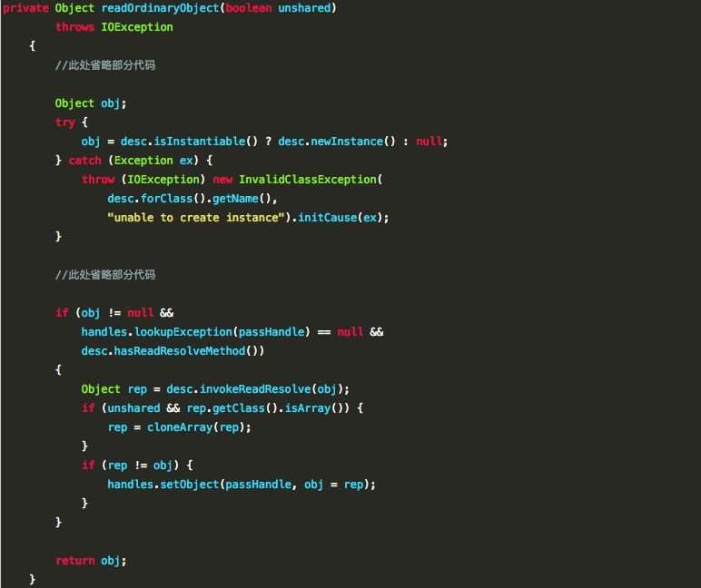Click 'if (obj != null &&' line
The height and width of the screenshot is (588, 701).
click(114, 313)
